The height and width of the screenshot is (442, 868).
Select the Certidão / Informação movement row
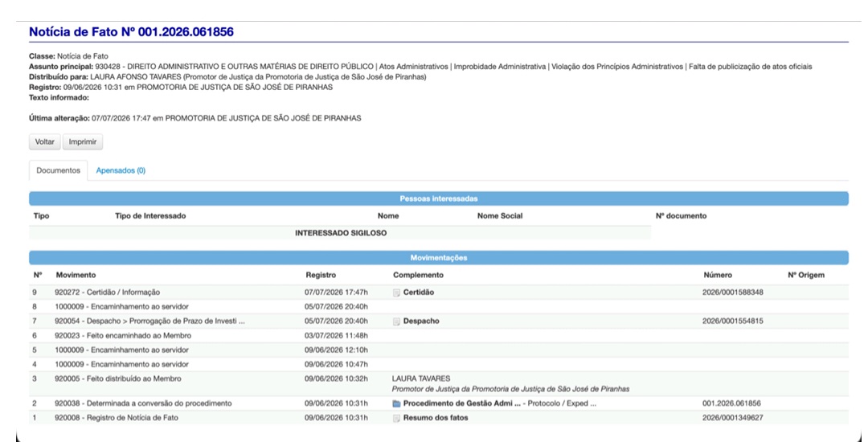[x=439, y=293]
